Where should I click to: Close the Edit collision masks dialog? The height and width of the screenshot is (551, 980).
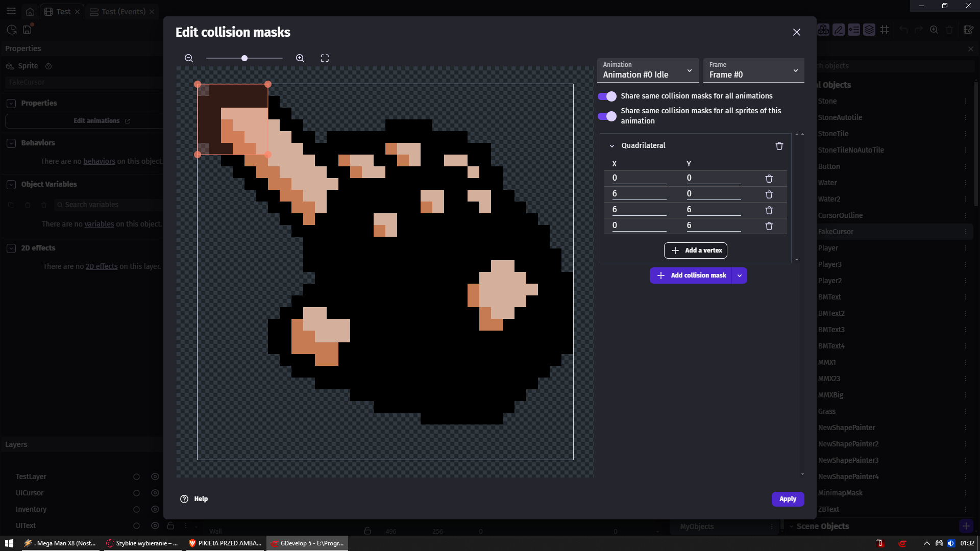[796, 32]
